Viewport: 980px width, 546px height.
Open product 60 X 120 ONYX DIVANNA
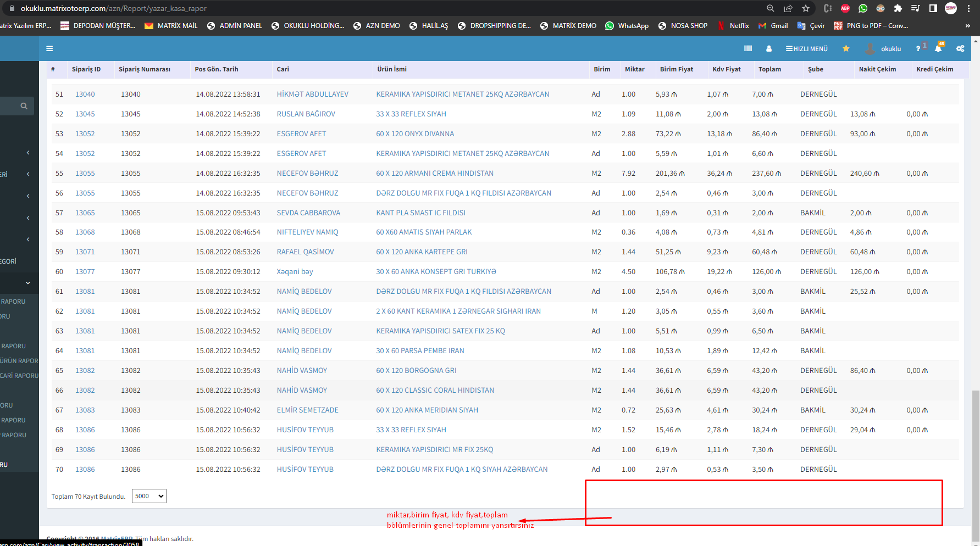414,133
